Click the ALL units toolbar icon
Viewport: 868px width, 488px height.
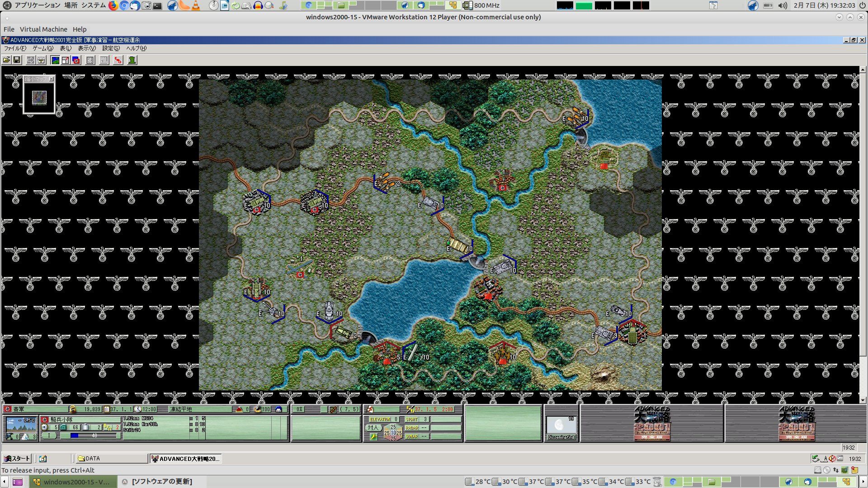click(104, 60)
